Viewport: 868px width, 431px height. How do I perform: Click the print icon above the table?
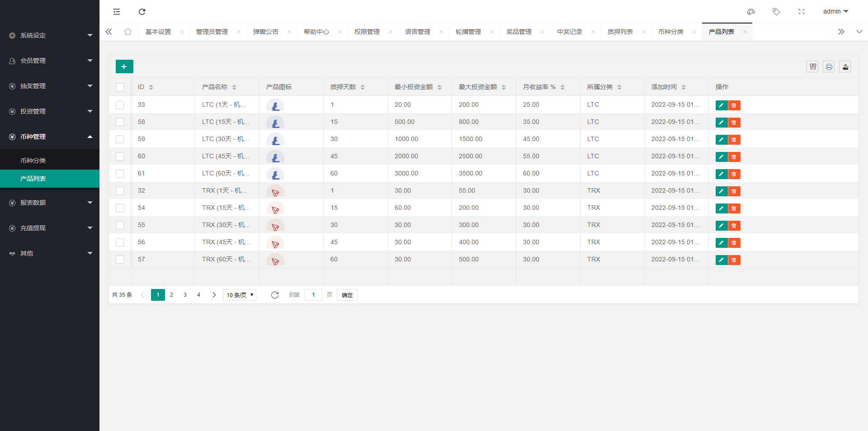pos(829,66)
